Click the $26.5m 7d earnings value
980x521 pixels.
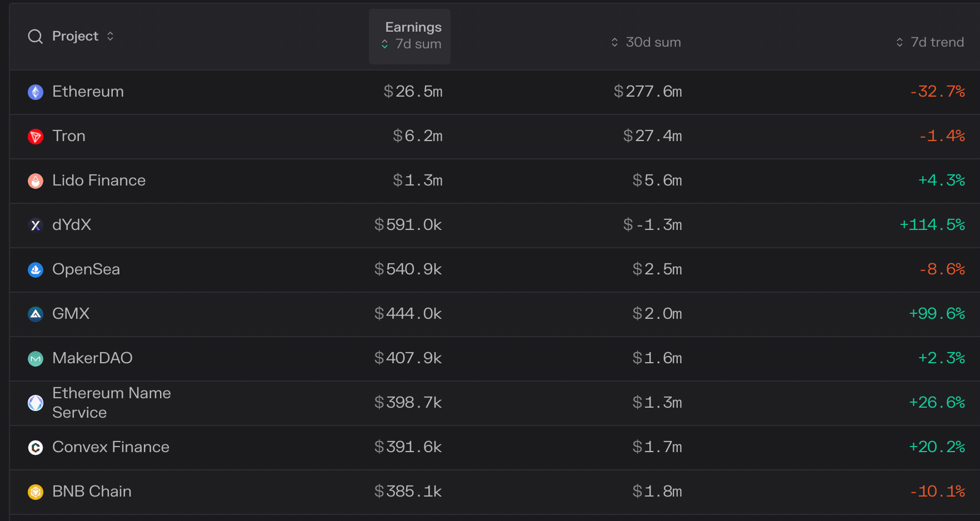point(413,92)
